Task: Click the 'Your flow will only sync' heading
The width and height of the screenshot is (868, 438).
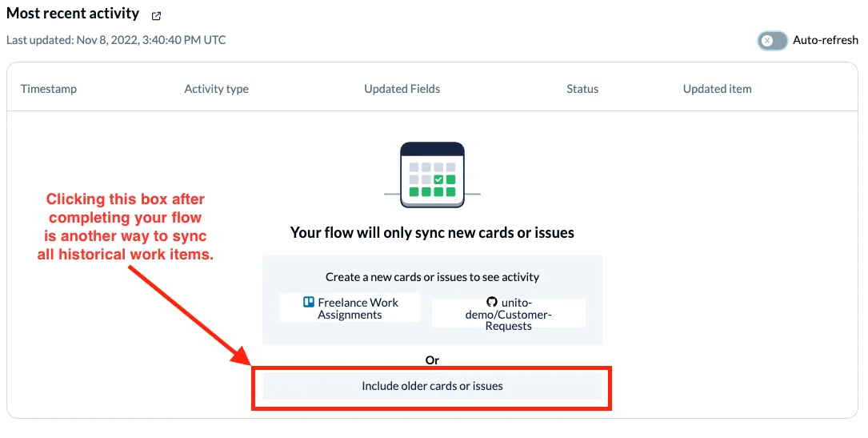Action: pos(432,233)
